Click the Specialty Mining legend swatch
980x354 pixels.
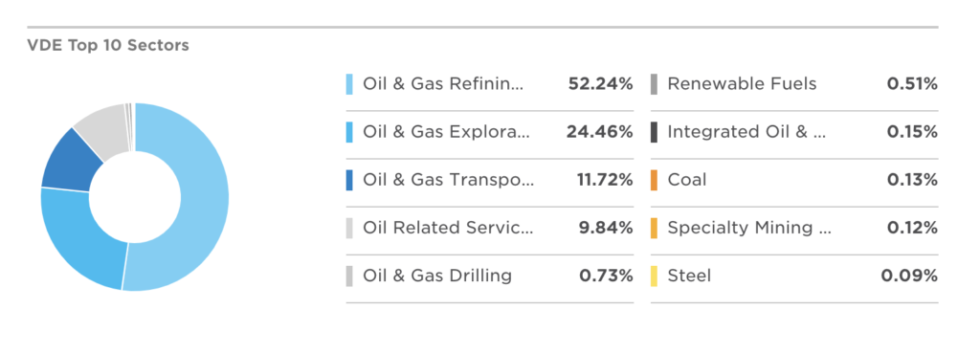(654, 228)
